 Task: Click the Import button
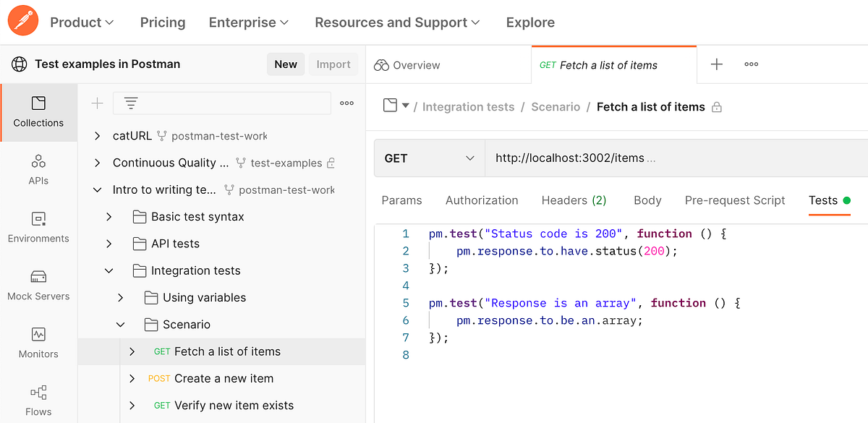333,64
